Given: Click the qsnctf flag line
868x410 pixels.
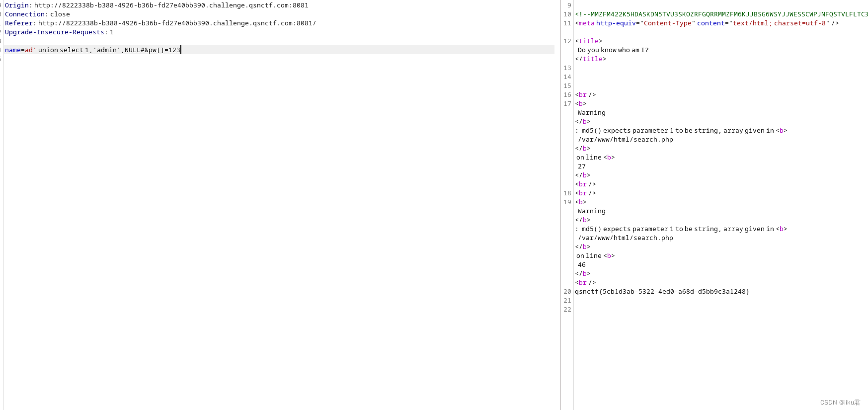Looking at the screenshot, I should (x=662, y=292).
